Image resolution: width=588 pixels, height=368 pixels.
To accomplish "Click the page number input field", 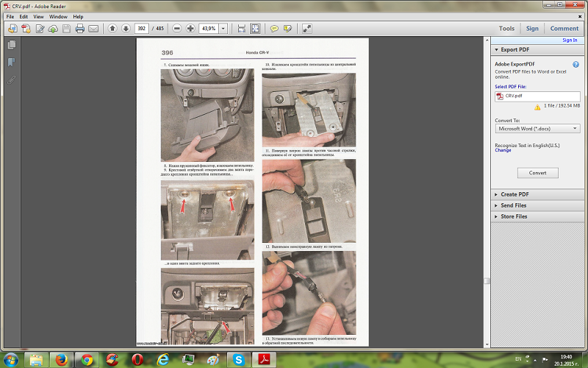I will (x=141, y=29).
